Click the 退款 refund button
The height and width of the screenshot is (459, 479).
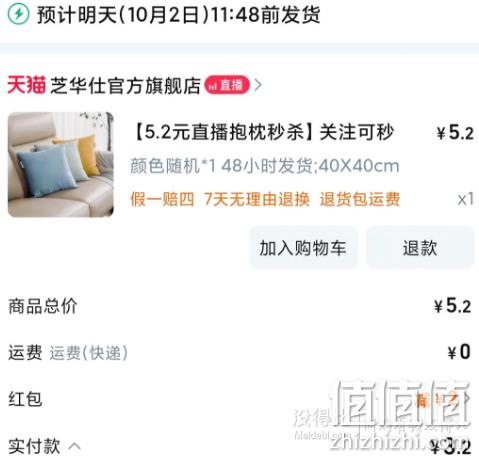click(x=420, y=248)
